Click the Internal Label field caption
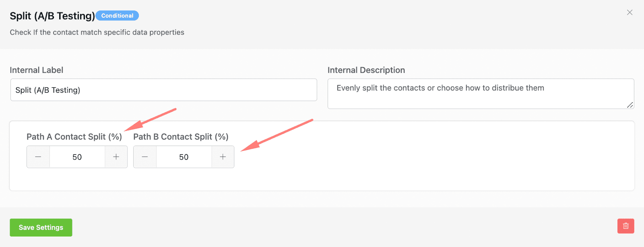This screenshot has width=644, height=247. 37,70
